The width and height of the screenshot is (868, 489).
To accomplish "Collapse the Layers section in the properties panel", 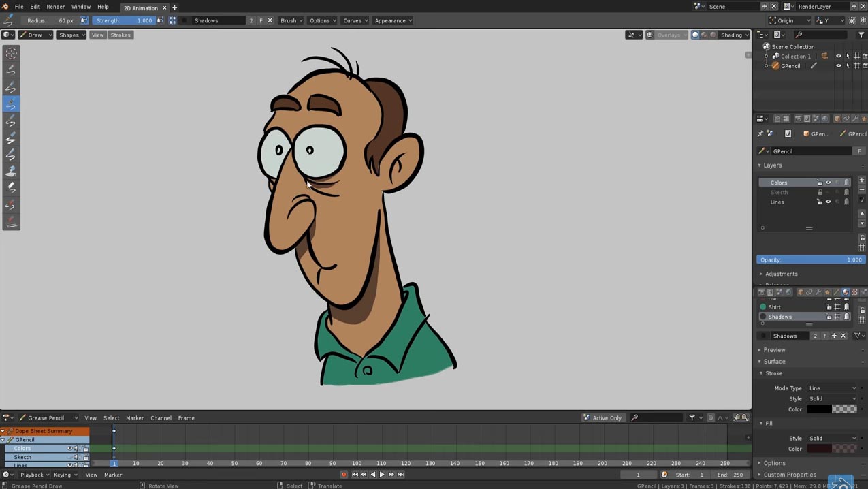I will click(x=760, y=165).
